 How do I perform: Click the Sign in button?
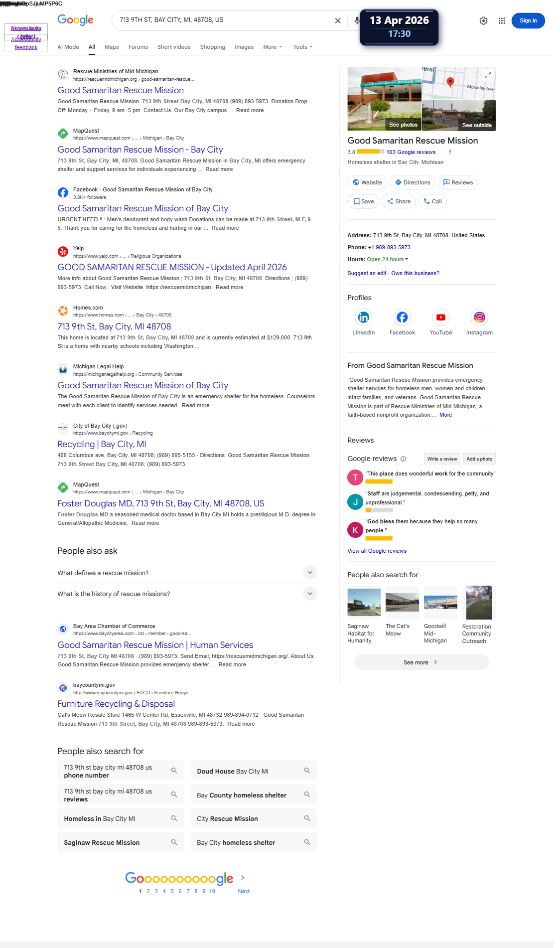coord(528,20)
